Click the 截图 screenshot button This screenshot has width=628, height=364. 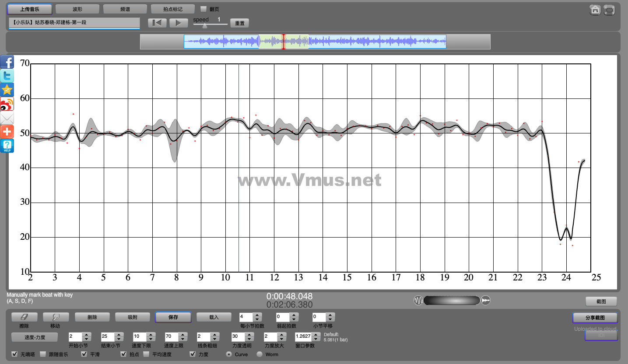pos(601,301)
